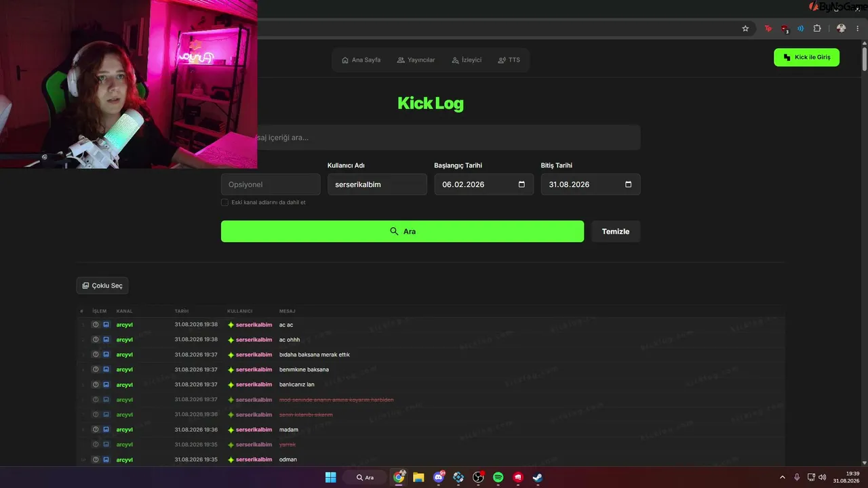The width and height of the screenshot is (868, 488).
Task: Click the info icon on the "ac ac" row
Action: 96,325
